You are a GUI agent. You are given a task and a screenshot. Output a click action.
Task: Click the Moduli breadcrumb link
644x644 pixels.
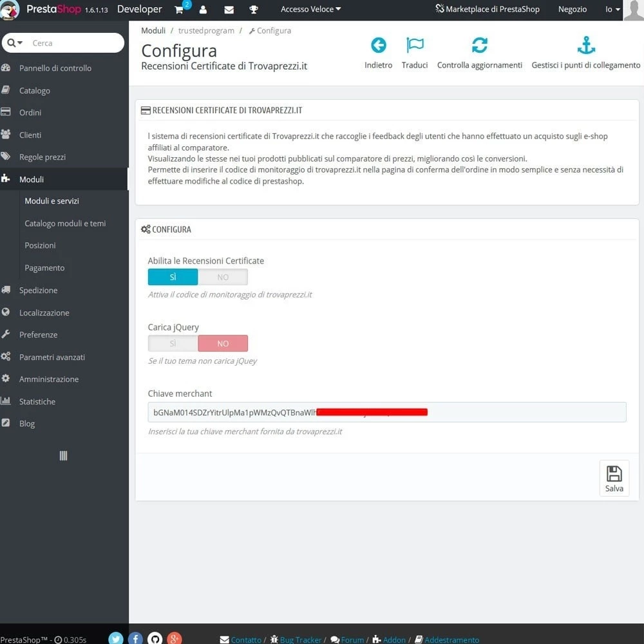[153, 30]
